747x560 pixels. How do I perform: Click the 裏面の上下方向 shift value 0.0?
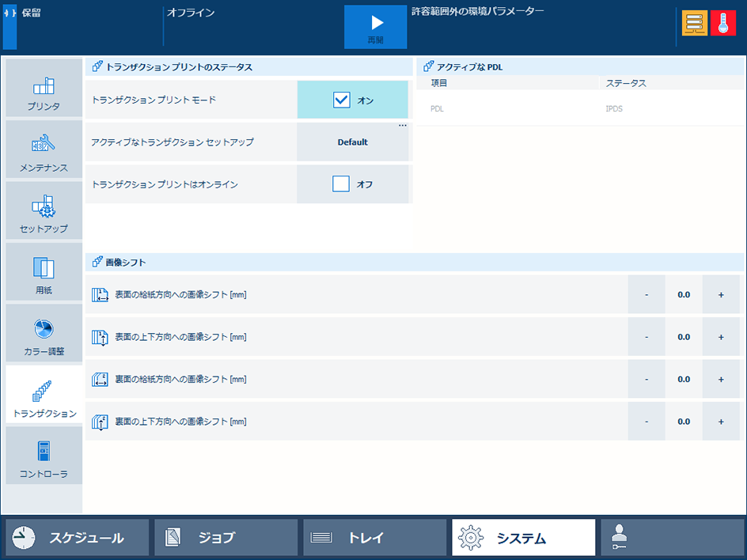coord(684,422)
